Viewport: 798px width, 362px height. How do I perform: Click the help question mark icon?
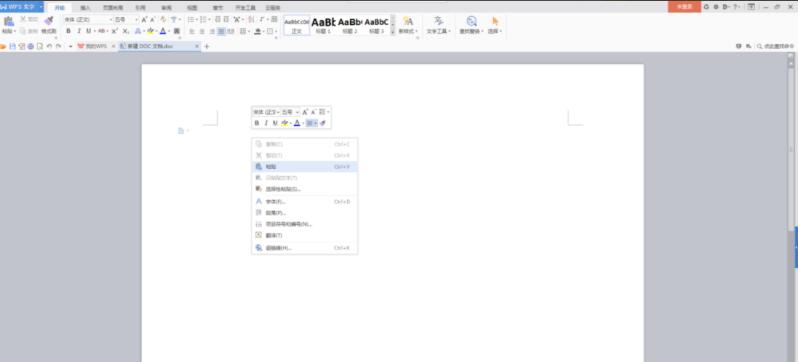point(735,7)
